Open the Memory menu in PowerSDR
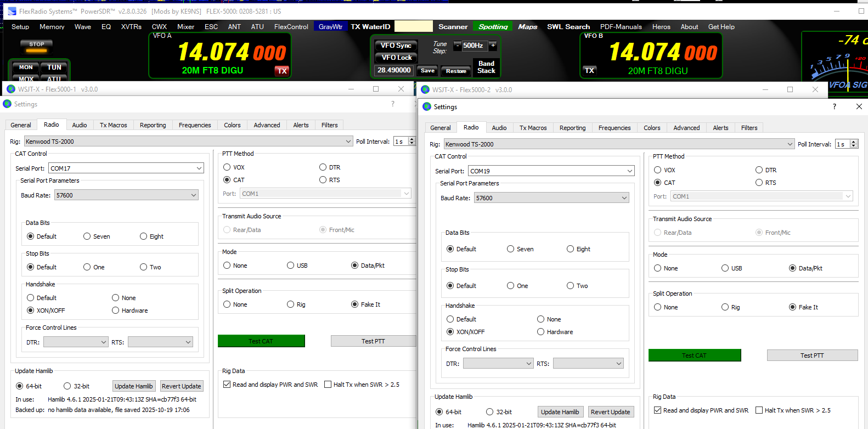Image resolution: width=868 pixels, height=429 pixels. [x=52, y=27]
